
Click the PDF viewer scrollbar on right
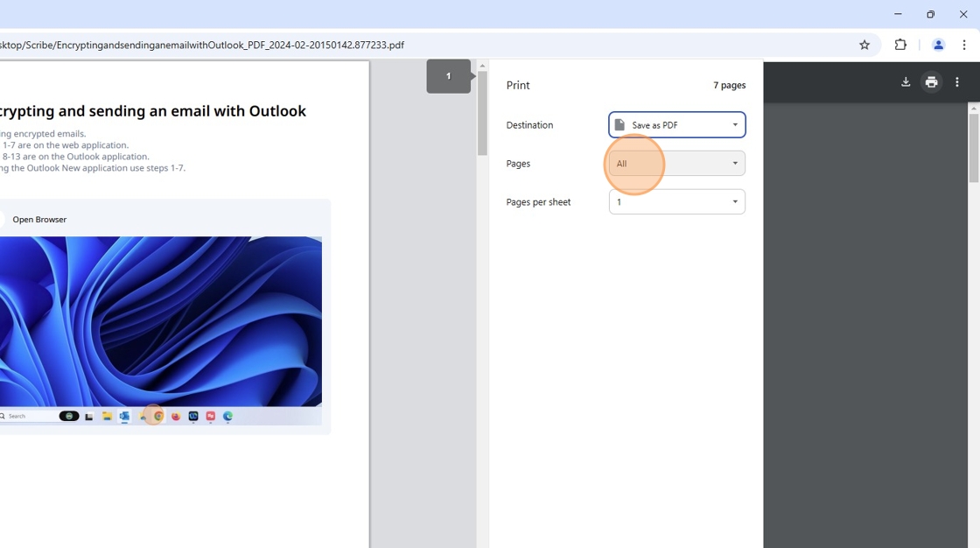(974, 147)
